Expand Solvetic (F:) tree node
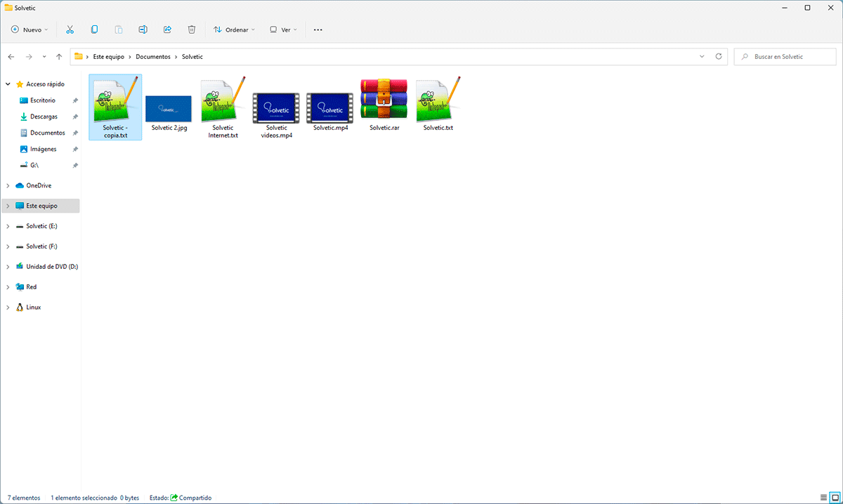Image resolution: width=843 pixels, height=504 pixels. pyautogui.click(x=8, y=246)
